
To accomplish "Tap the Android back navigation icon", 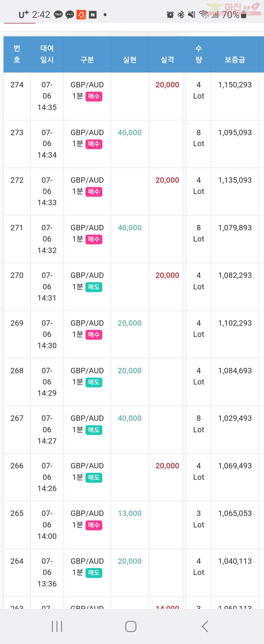I will point(205,626).
